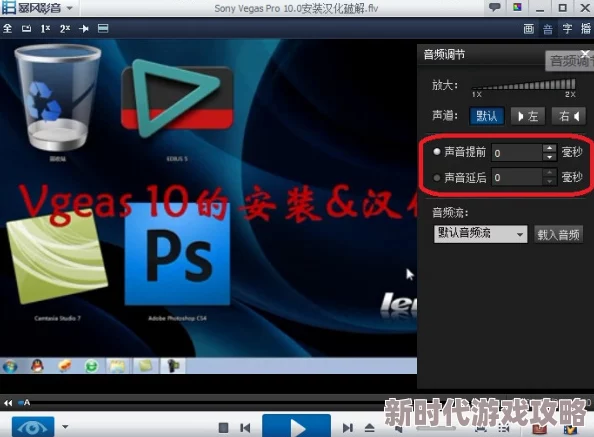Open the dropdown arrow beside the eye button
Viewport: 594px width, 437px height.
(65, 426)
